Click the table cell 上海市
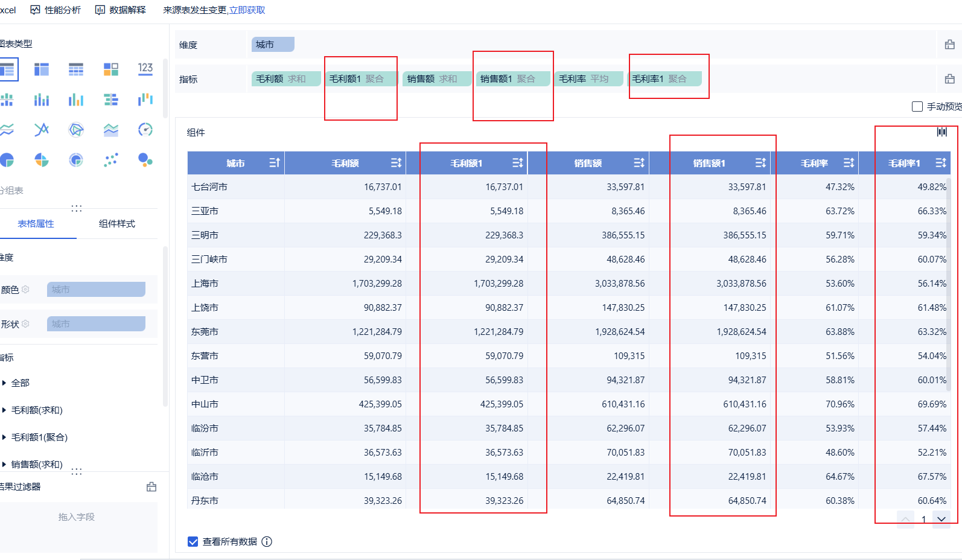Viewport: 962px width, 560px height. click(236, 284)
